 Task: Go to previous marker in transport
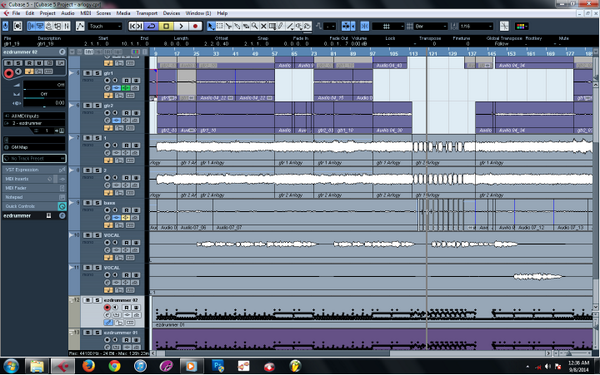coord(132,26)
